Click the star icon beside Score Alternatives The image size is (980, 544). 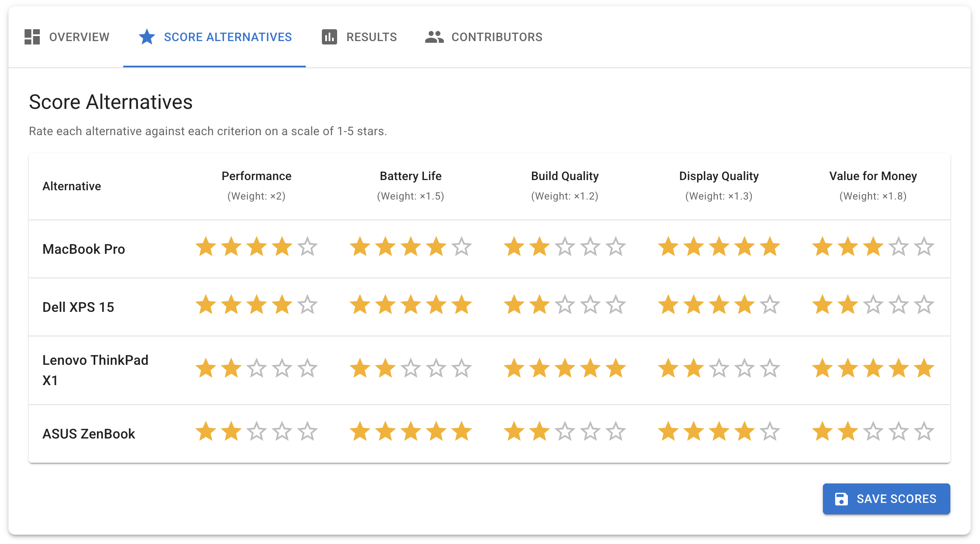[x=146, y=37]
